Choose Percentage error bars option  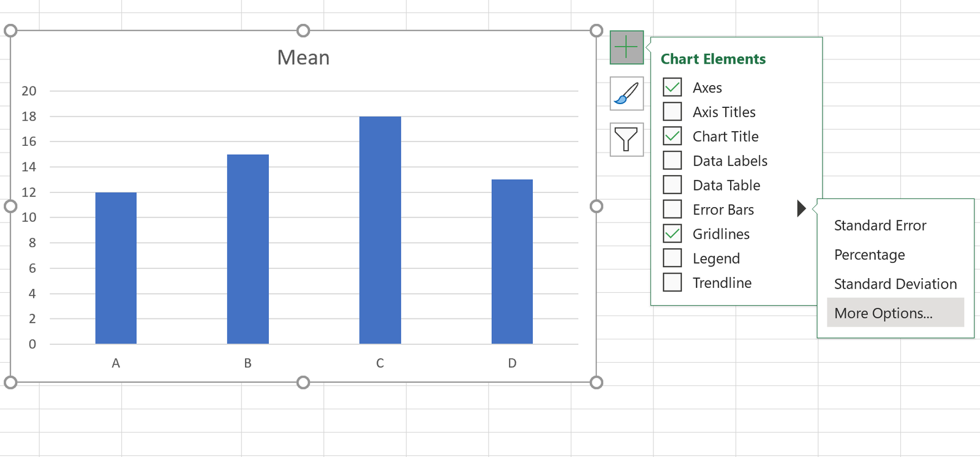(869, 255)
